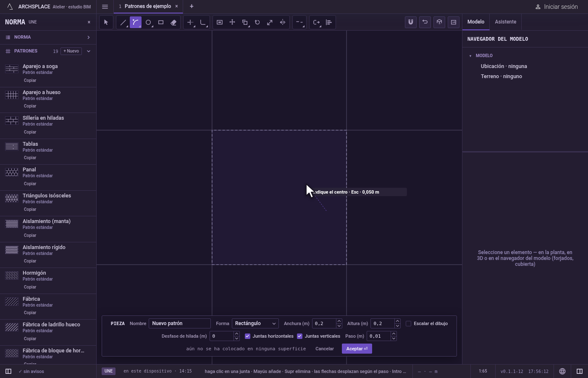Click the mirror/flip tool icon
This screenshot has height=378, width=588.
click(283, 22)
